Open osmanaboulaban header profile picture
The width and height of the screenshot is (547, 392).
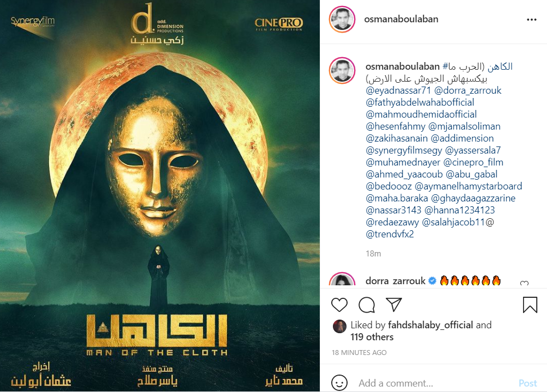(342, 19)
